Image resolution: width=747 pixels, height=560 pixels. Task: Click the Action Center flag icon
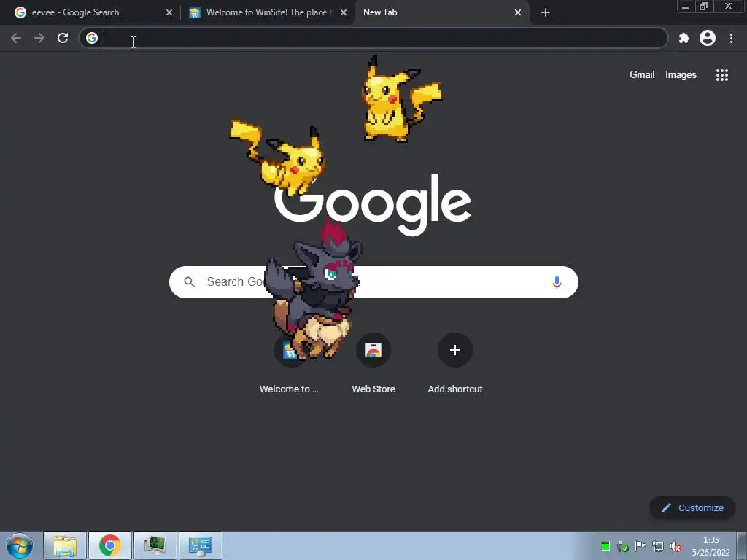click(x=640, y=546)
